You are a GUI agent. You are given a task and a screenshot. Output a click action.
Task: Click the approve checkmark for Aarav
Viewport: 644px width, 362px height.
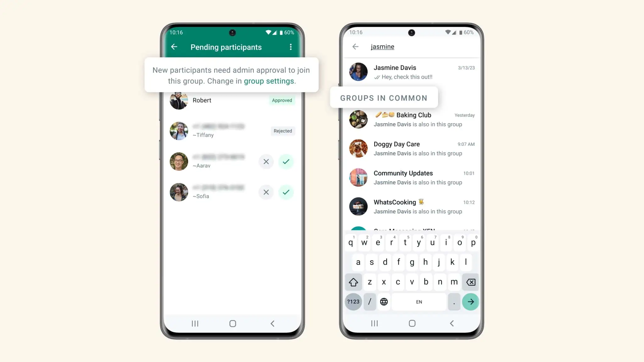286,161
